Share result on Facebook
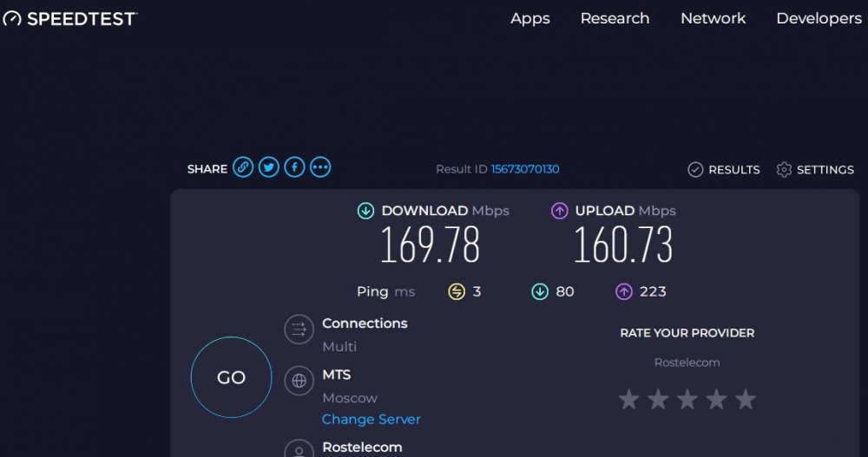 [x=294, y=168]
